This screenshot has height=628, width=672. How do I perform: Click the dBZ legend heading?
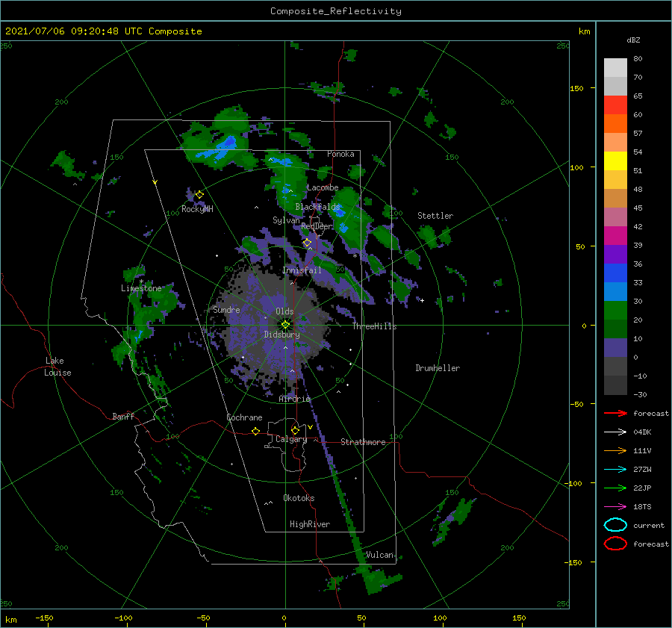pos(633,40)
